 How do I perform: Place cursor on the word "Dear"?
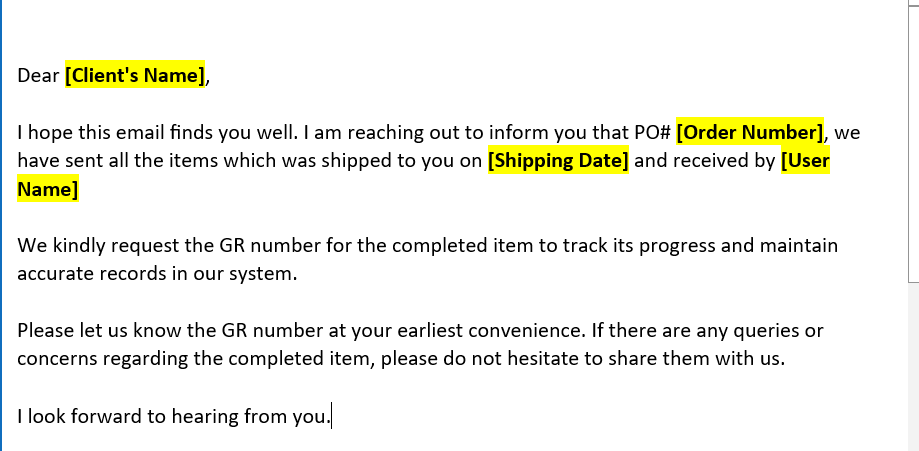coord(39,75)
